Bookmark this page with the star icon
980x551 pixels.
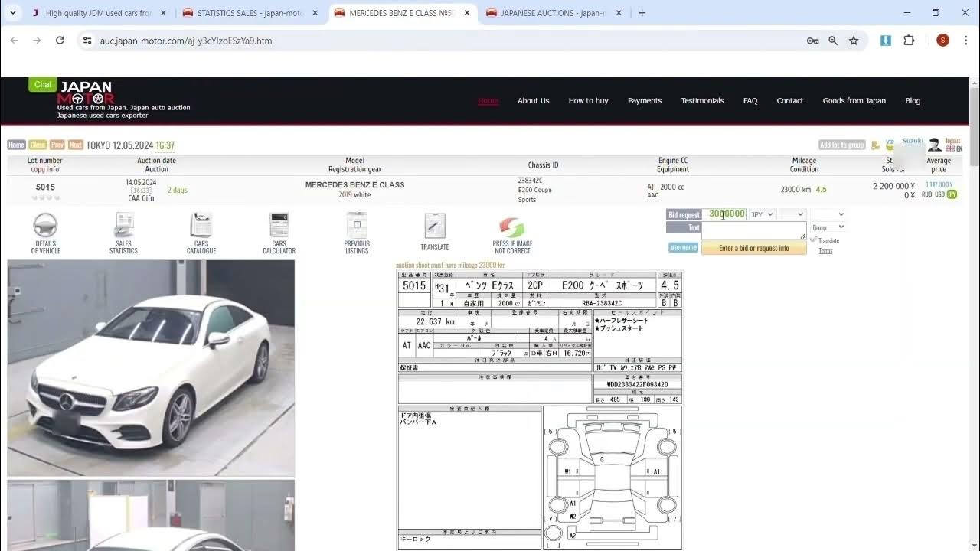pos(854,41)
